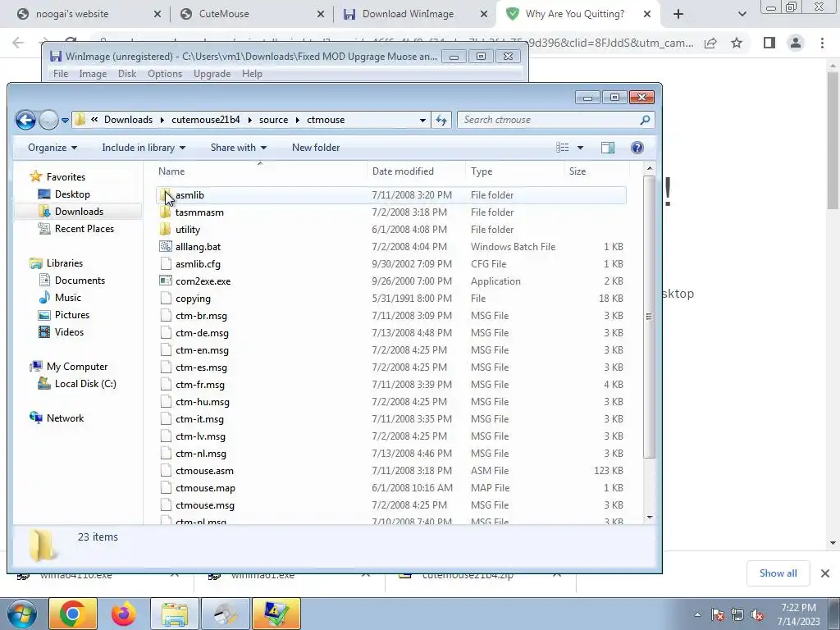Expand address bar history dropdown
The width and height of the screenshot is (840, 630).
pos(422,120)
